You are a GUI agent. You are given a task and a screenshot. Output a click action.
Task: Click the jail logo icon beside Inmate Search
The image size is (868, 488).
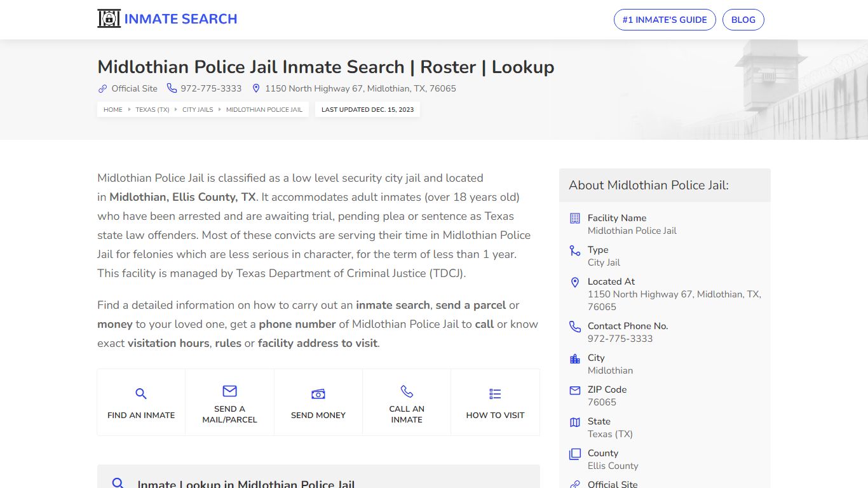coord(109,19)
